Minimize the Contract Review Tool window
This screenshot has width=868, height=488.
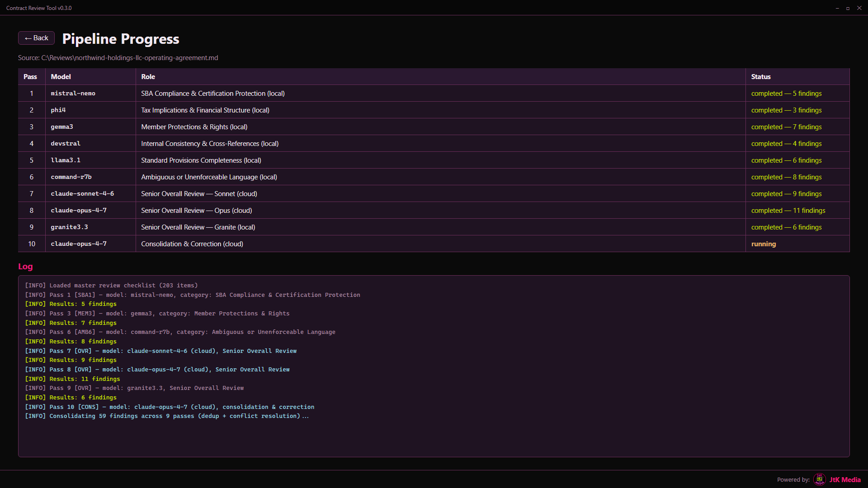(837, 8)
